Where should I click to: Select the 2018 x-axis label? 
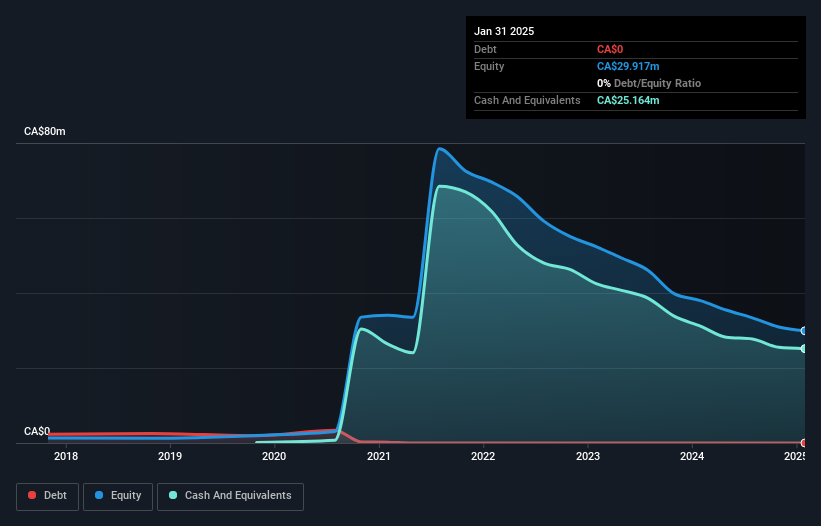coord(66,456)
